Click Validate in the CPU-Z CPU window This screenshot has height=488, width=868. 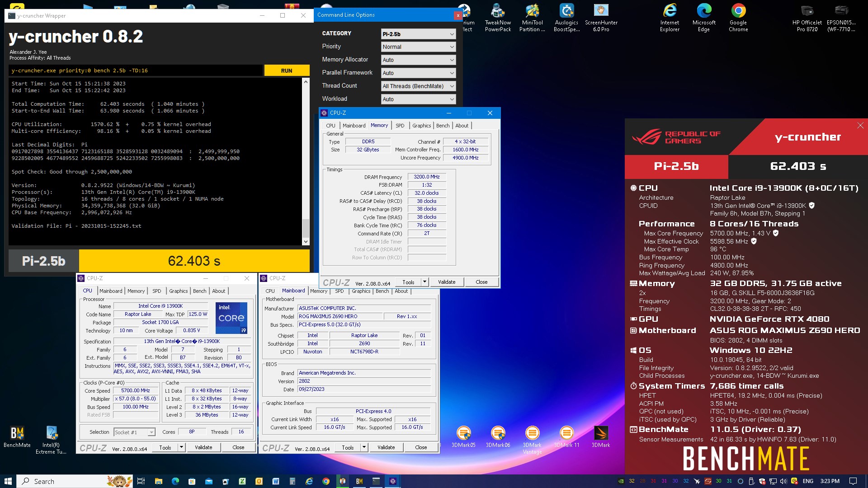(203, 447)
